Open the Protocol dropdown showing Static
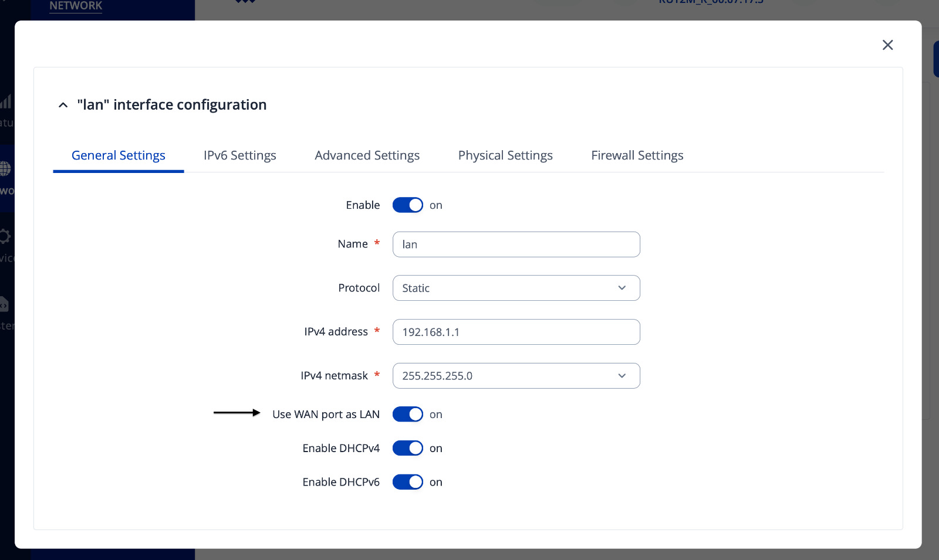 point(516,288)
